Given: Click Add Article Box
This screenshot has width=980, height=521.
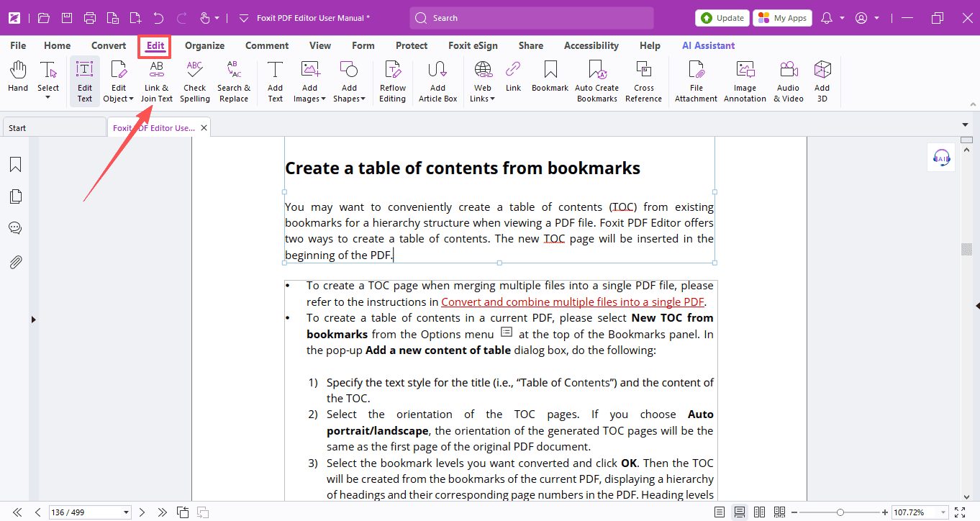Looking at the screenshot, I should pos(438,81).
